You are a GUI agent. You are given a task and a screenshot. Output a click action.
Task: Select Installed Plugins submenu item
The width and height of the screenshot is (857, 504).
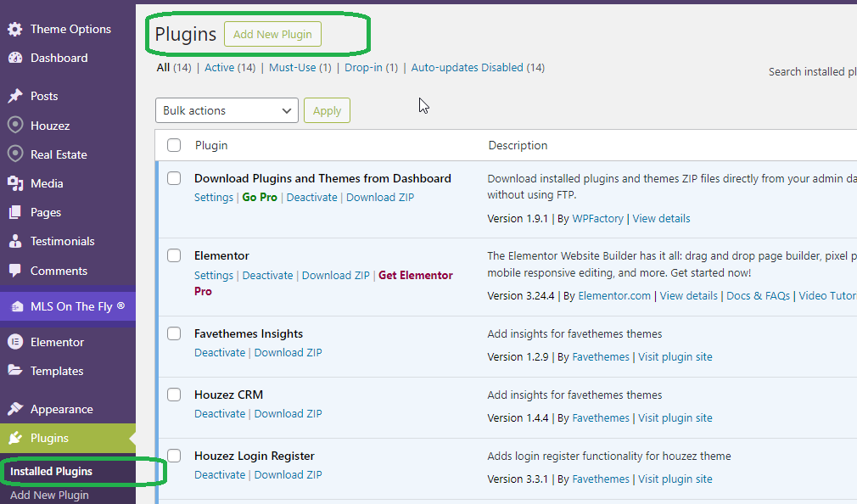[x=52, y=471]
